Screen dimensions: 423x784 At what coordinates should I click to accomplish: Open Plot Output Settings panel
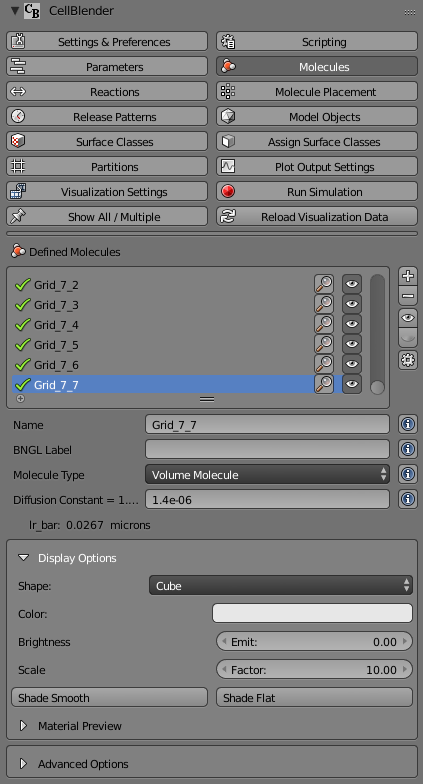click(x=317, y=166)
